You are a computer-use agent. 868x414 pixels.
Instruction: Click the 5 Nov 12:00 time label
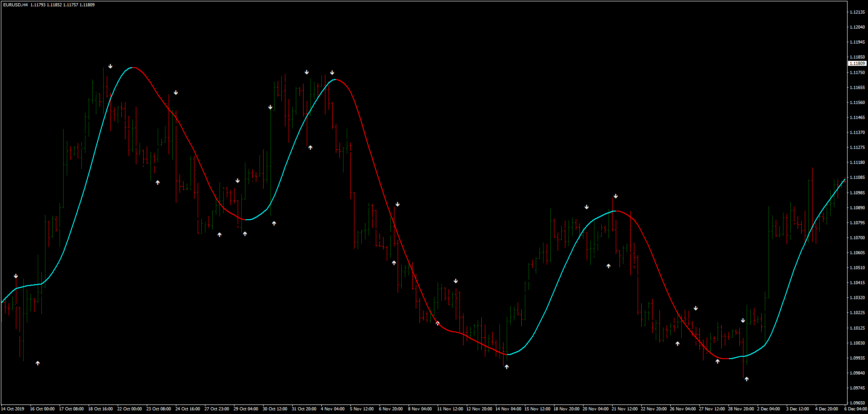362,409
